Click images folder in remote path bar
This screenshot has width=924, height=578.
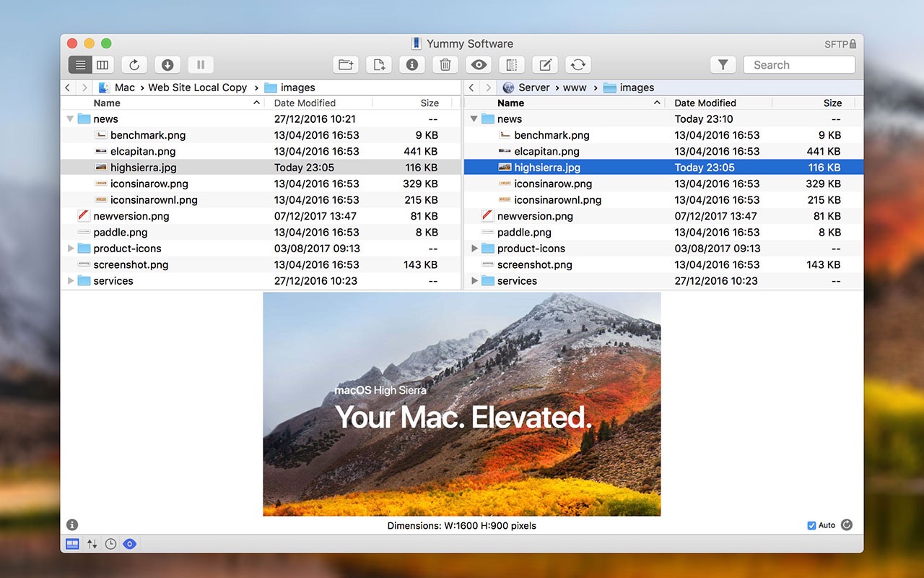629,87
